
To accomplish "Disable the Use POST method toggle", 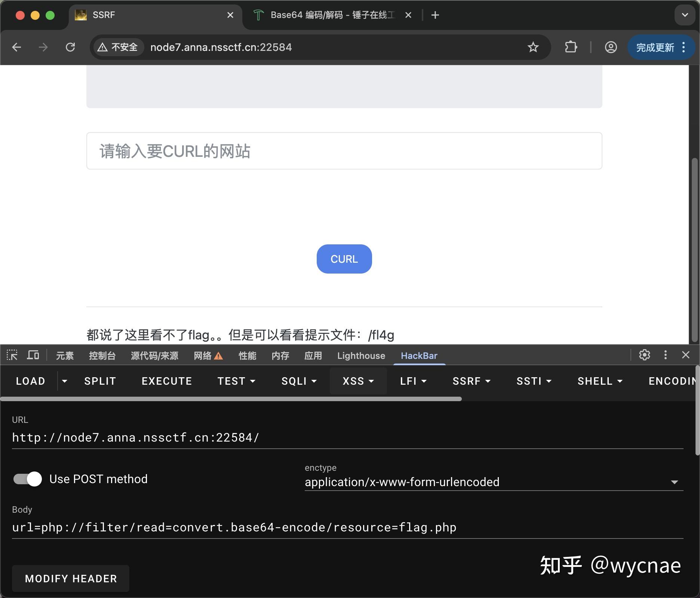I will tap(27, 479).
